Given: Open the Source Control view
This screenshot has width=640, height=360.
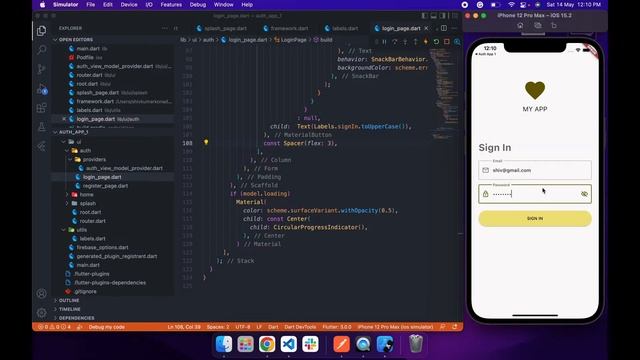Looking at the screenshot, I should click(41, 69).
